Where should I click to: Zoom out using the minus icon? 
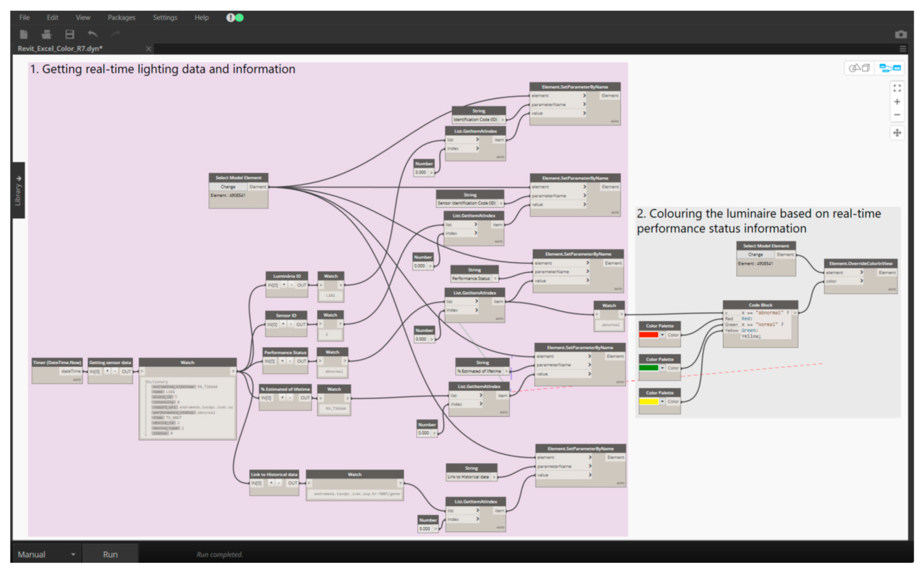click(897, 115)
